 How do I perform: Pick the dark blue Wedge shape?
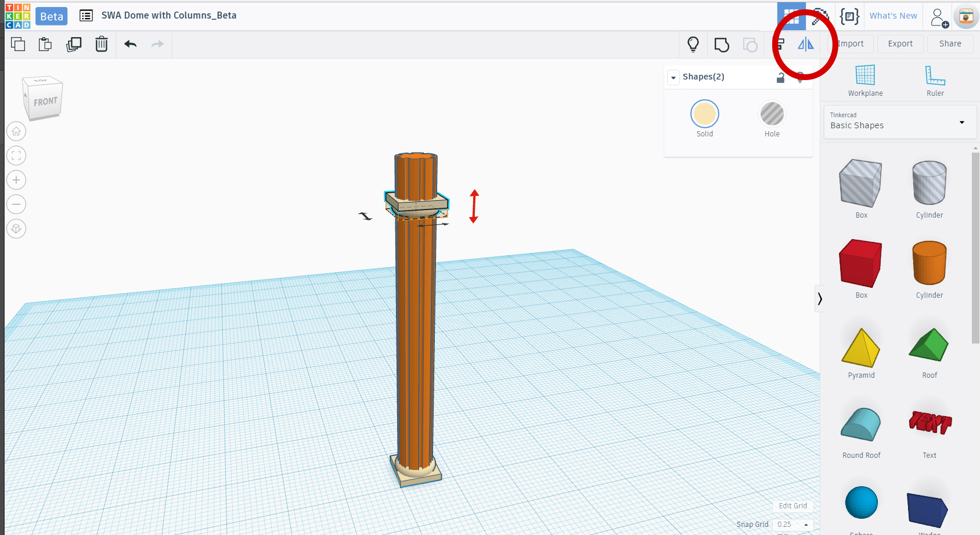pyautogui.click(x=928, y=510)
